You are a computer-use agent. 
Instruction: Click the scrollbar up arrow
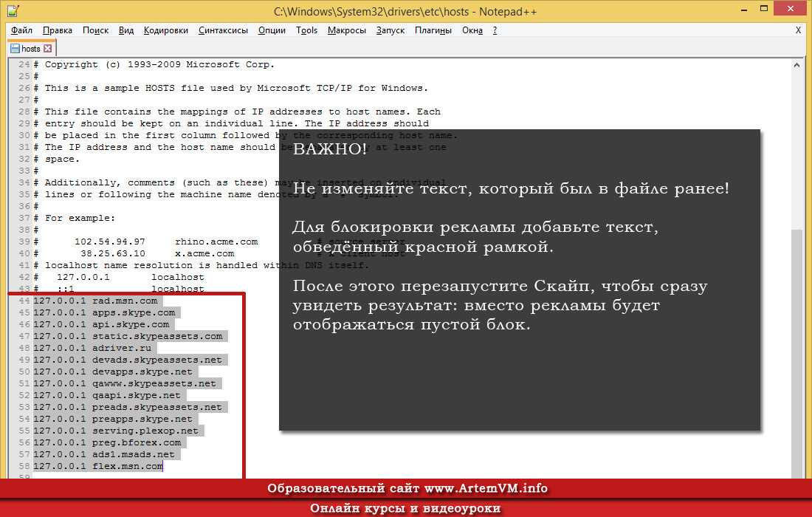coord(796,66)
